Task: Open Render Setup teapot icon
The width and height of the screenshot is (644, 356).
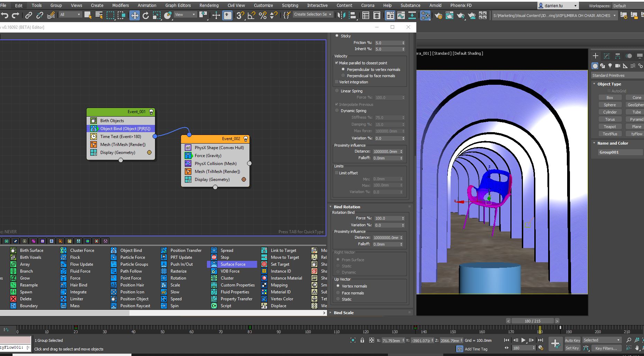Action: pos(438,15)
